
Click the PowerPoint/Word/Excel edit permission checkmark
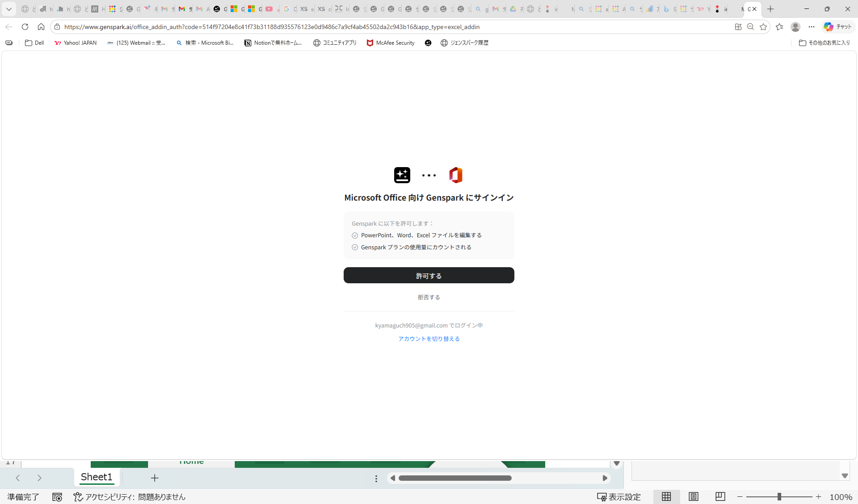coord(354,235)
